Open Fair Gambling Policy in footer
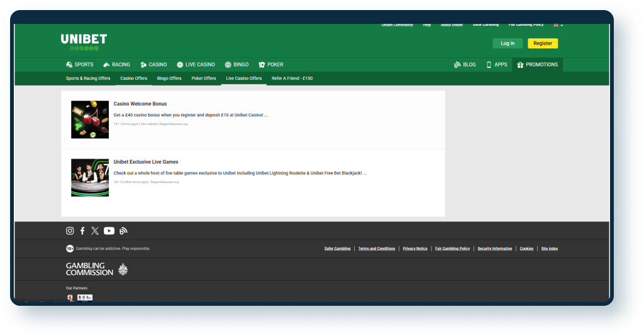The width and height of the screenshot is (644, 336). coord(452,249)
